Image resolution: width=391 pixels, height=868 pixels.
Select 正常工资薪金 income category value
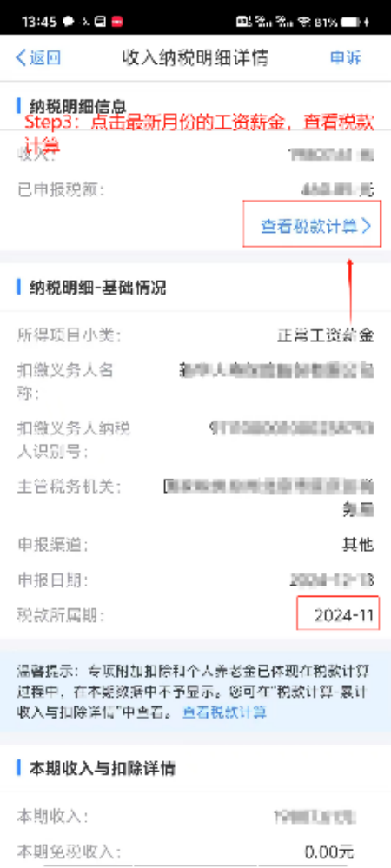(x=326, y=335)
